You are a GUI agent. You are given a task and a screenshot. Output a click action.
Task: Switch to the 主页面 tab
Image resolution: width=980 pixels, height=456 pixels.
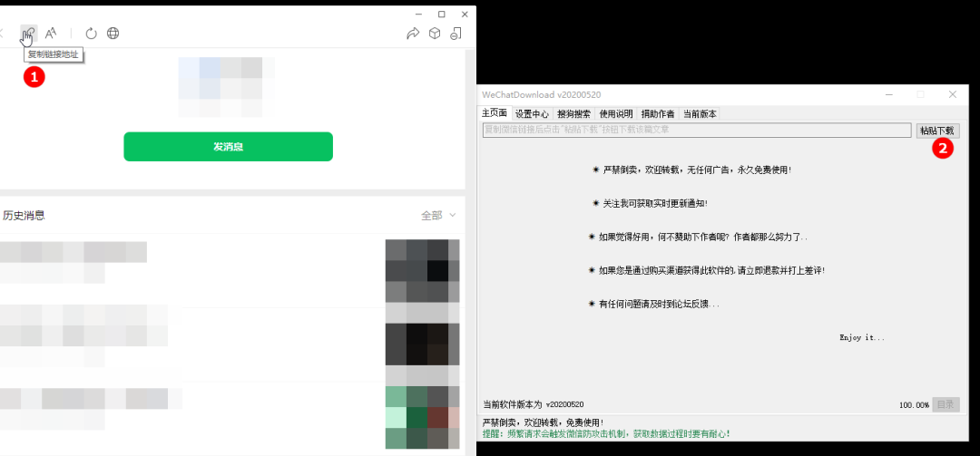[495, 113]
